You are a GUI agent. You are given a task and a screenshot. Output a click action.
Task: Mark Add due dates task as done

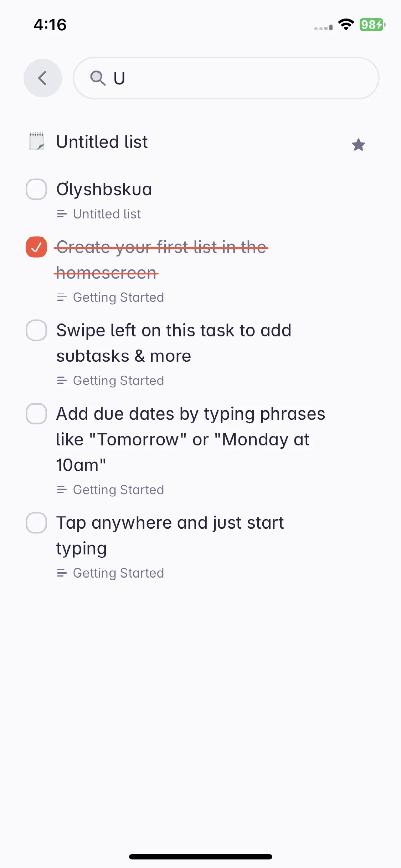click(36, 414)
